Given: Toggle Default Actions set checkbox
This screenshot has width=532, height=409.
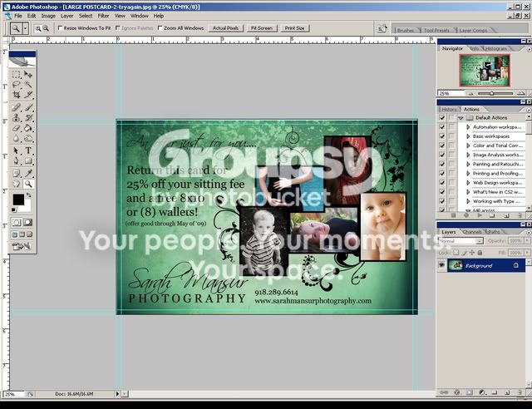Looking at the screenshot, I should 441,118.
